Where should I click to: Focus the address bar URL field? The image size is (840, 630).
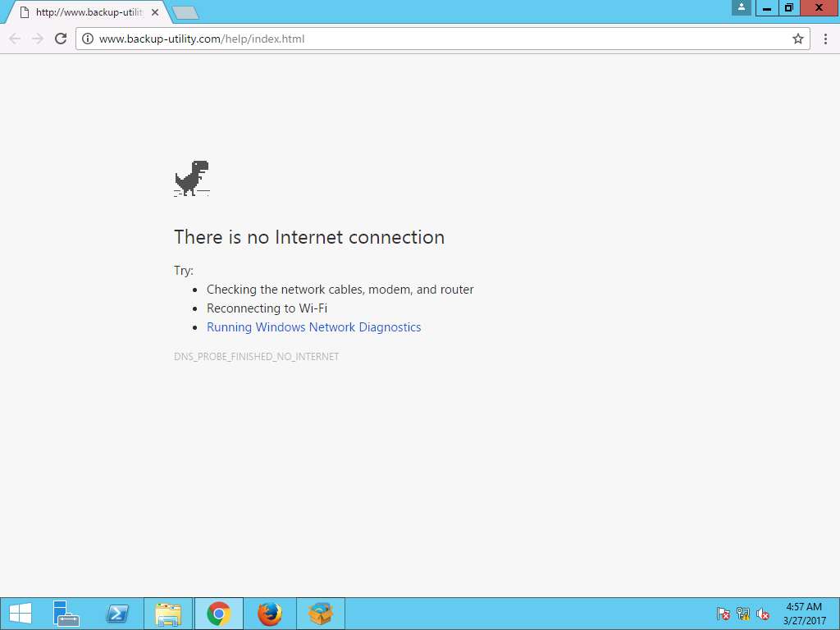tap(442, 39)
